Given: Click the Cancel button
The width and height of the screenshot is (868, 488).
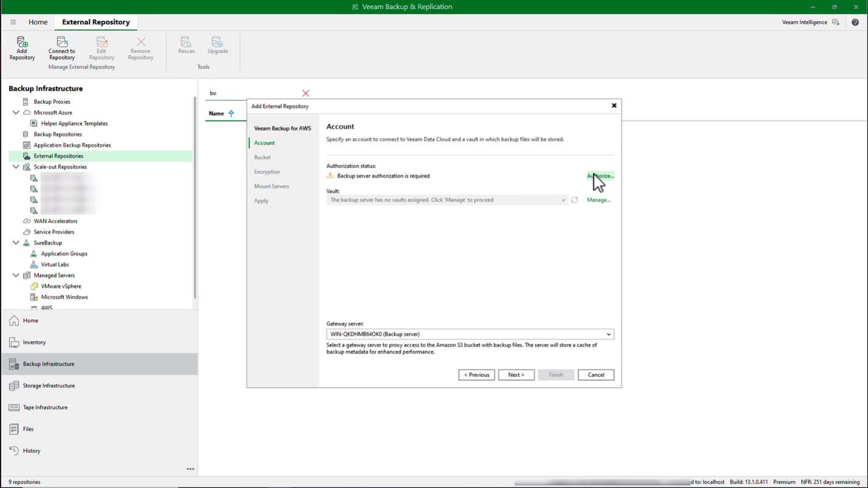Looking at the screenshot, I should pyautogui.click(x=595, y=374).
